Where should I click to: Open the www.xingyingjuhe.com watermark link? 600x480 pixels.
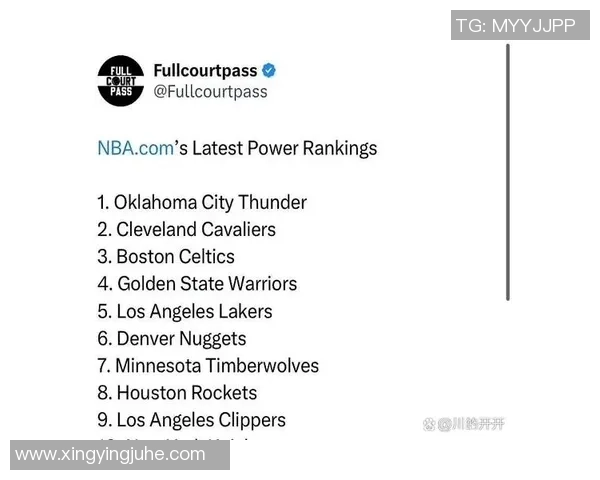pyautogui.click(x=111, y=454)
